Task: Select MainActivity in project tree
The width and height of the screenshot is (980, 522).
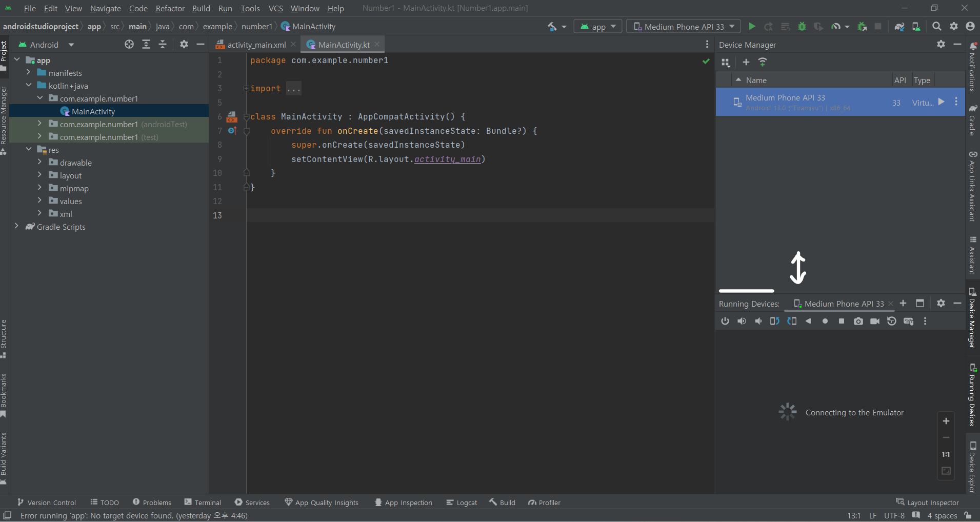Action: point(93,111)
